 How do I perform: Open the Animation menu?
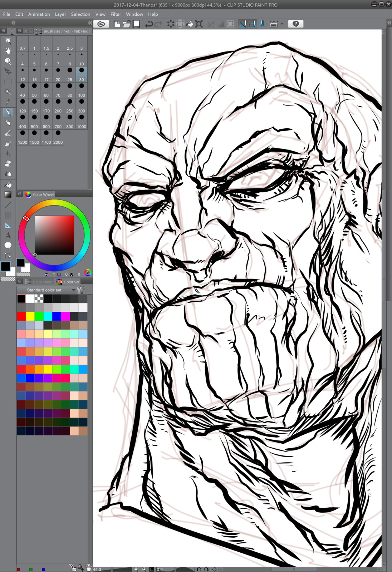39,14
